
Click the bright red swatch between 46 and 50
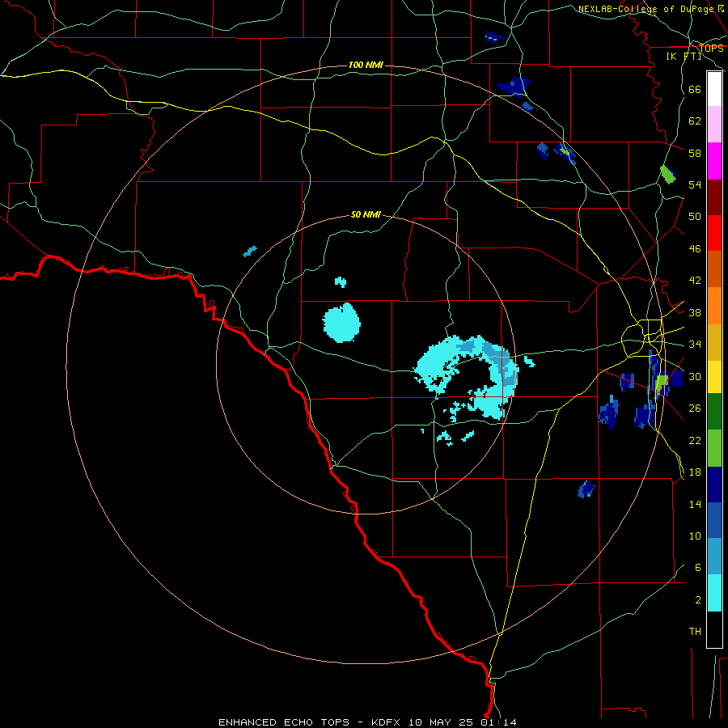714,233
